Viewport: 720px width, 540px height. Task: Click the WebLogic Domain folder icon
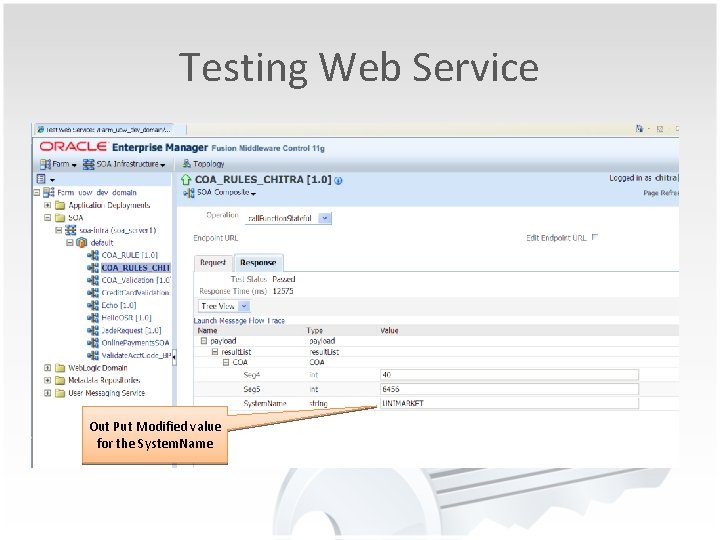point(60,368)
